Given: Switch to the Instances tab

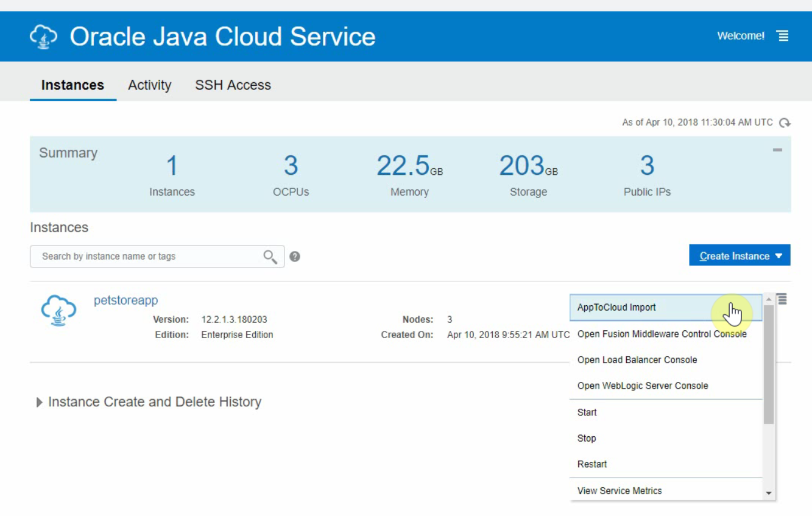Looking at the screenshot, I should point(72,85).
